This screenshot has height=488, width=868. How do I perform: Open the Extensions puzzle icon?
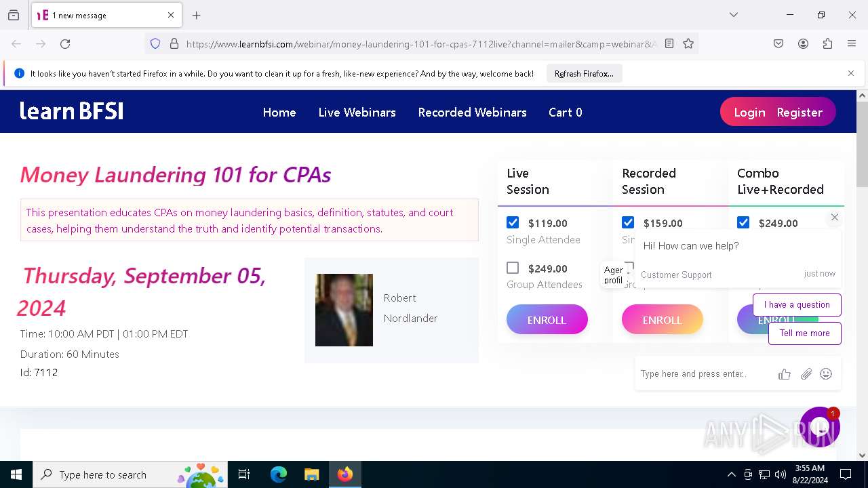pyautogui.click(x=827, y=44)
